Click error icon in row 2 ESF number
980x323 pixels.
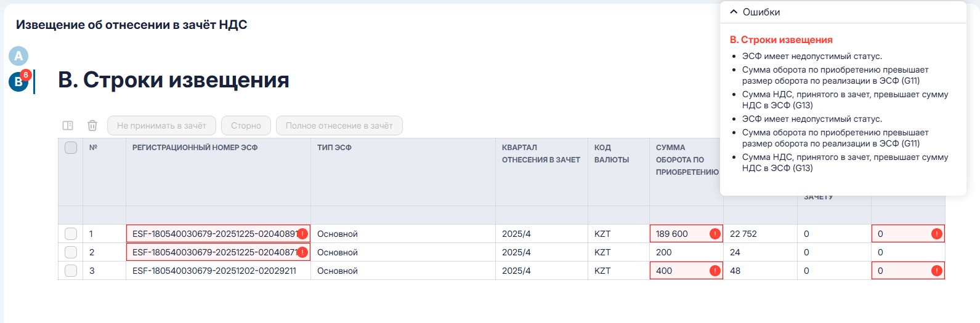(x=302, y=252)
